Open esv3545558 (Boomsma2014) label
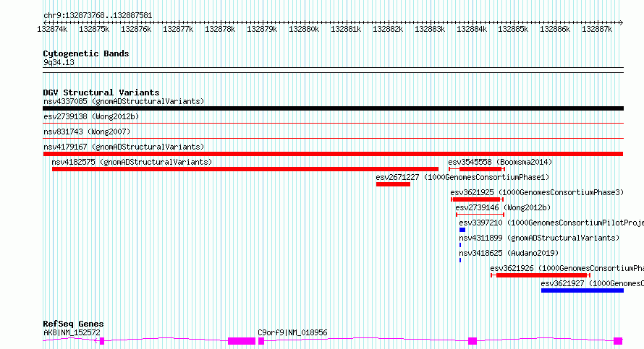Screen dimensions: 644x349 [500, 162]
